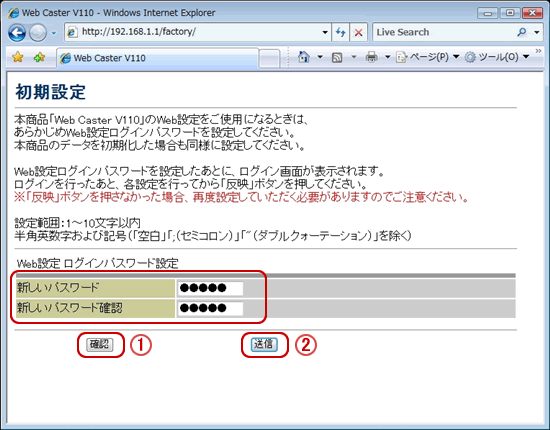Click the 設定範囲:1～10文字以内 text

pyautogui.click(x=78, y=223)
